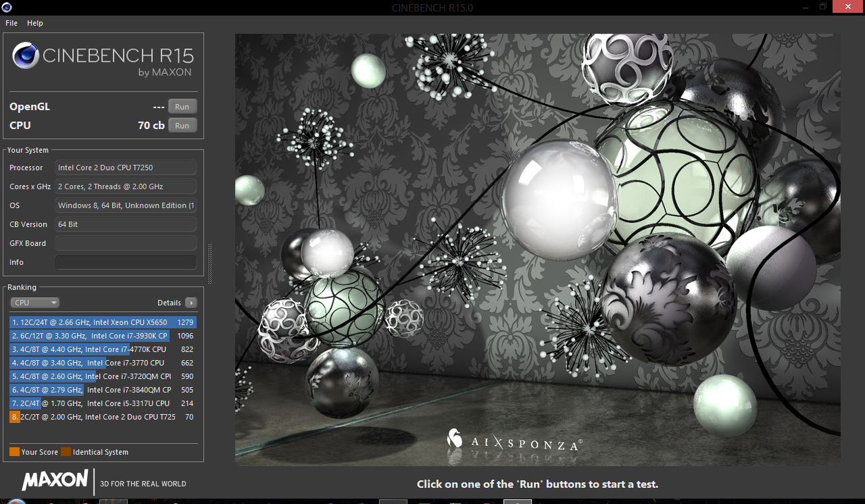This screenshot has width=865, height=504.
Task: Click the Cinebench R15 logo icon
Action: coord(25,55)
